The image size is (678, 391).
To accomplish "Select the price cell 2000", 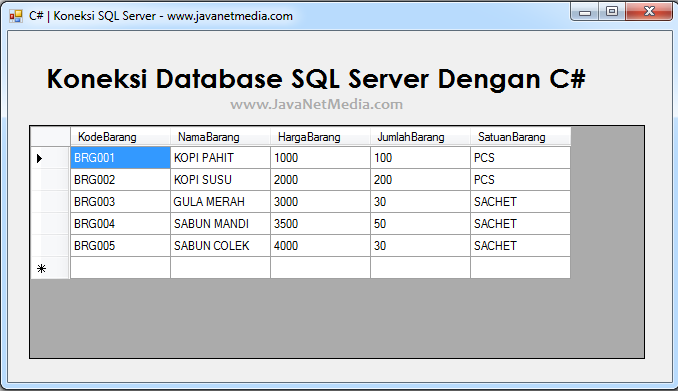I will [x=320, y=179].
